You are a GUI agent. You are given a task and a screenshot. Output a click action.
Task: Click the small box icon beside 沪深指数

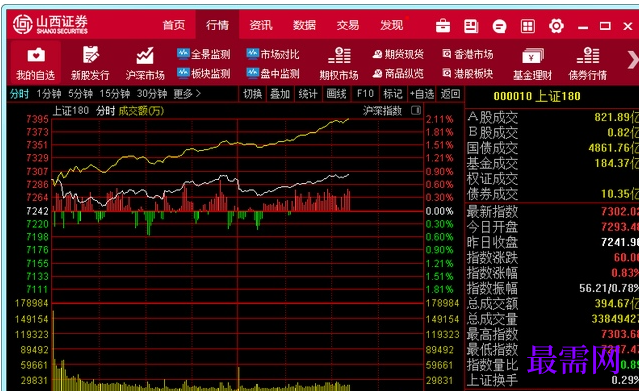tap(416, 110)
